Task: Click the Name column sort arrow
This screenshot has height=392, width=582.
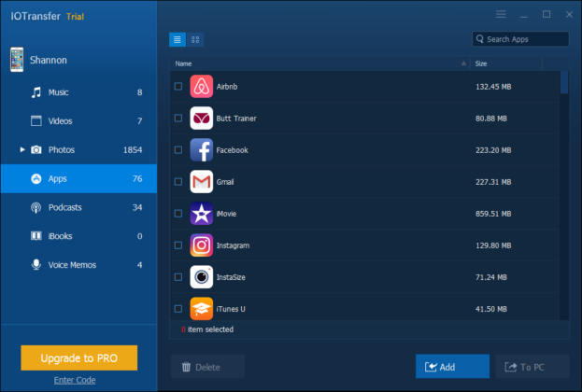Action: pos(463,63)
